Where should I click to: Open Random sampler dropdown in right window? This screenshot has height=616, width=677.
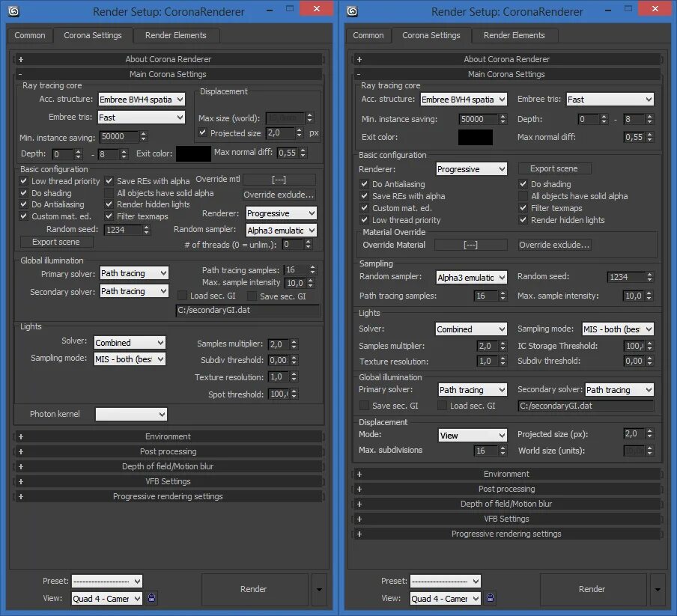(472, 278)
